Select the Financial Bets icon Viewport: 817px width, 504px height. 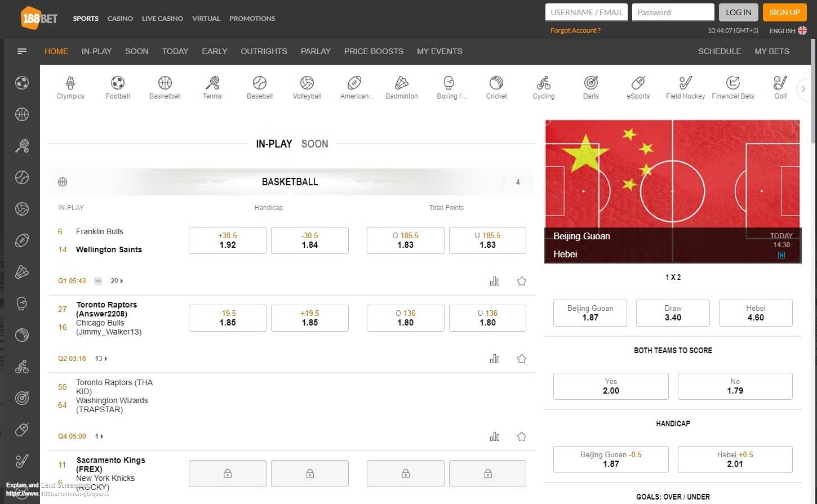733,88
